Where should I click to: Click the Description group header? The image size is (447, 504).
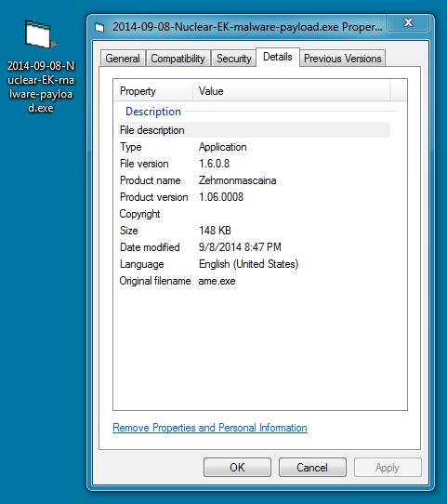tap(153, 112)
